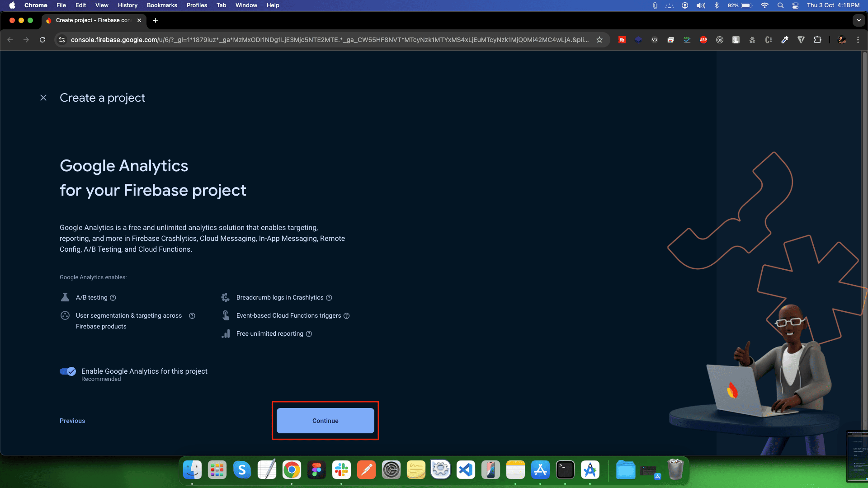This screenshot has width=868, height=488.
Task: Close the Create a project dialog
Action: click(x=43, y=98)
